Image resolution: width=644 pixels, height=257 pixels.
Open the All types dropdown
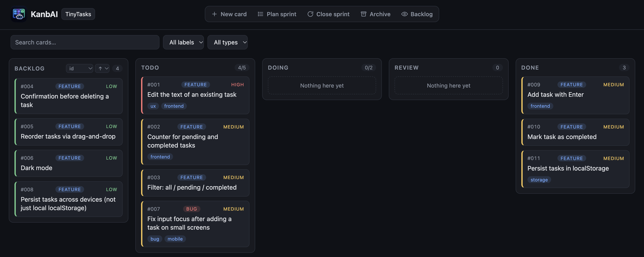pyautogui.click(x=228, y=42)
